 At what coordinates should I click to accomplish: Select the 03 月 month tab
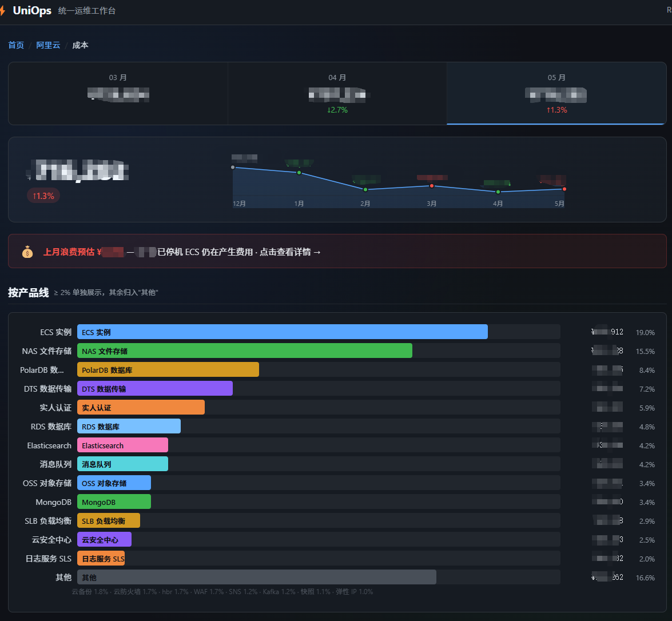[118, 93]
